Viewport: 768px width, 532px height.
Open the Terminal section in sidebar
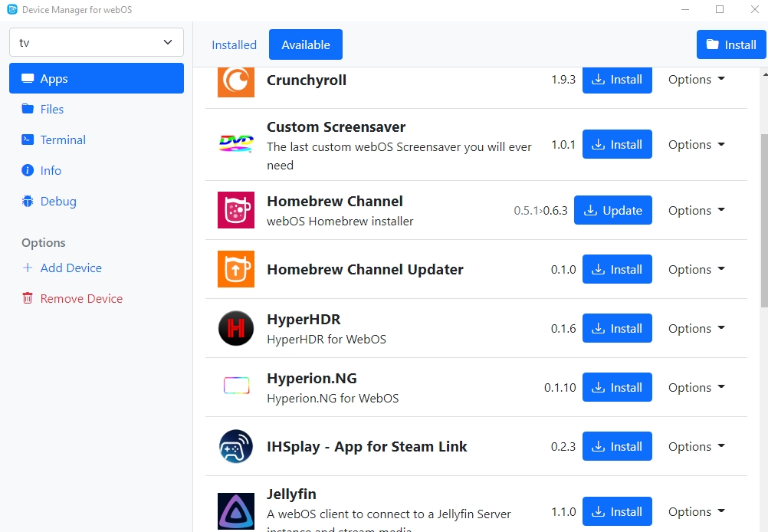click(x=63, y=140)
